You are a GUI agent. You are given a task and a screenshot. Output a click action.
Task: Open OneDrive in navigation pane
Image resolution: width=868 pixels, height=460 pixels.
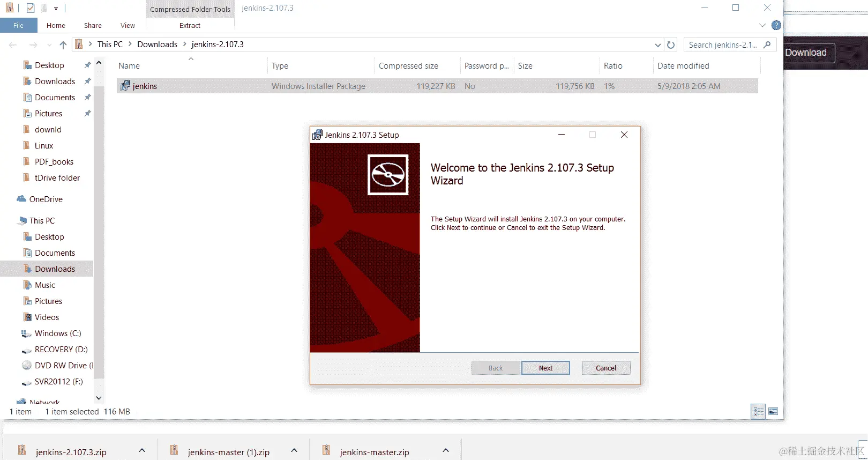[x=46, y=199]
